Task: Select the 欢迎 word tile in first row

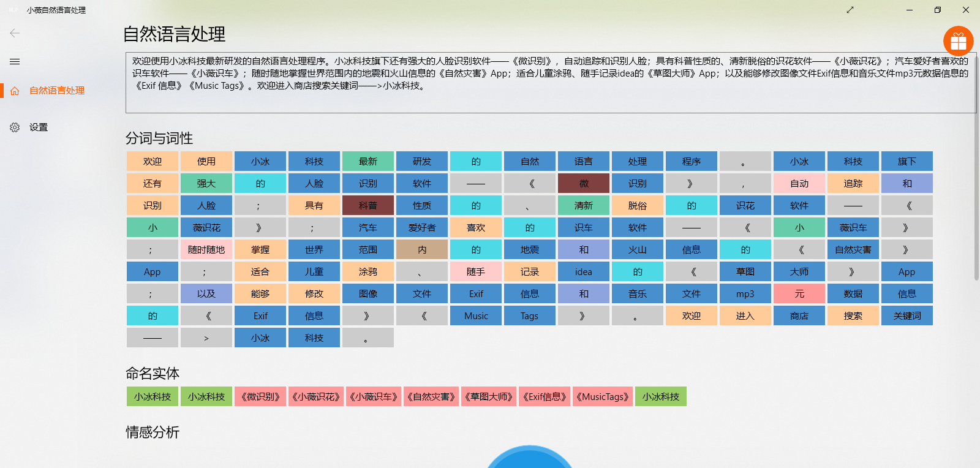Action: click(153, 161)
